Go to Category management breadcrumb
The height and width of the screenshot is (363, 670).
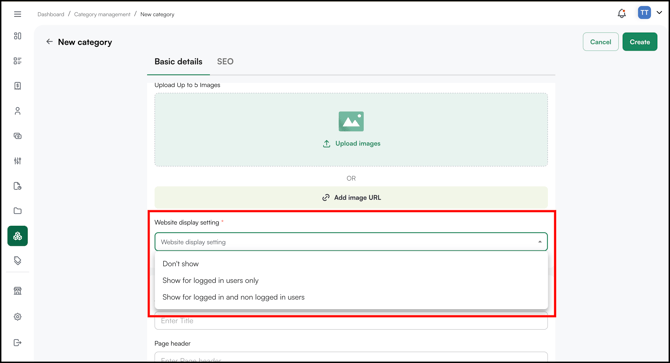click(102, 14)
